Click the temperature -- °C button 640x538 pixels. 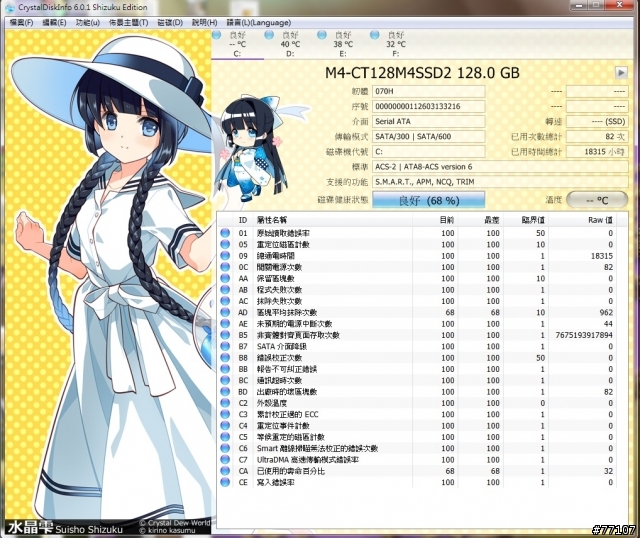click(x=597, y=200)
